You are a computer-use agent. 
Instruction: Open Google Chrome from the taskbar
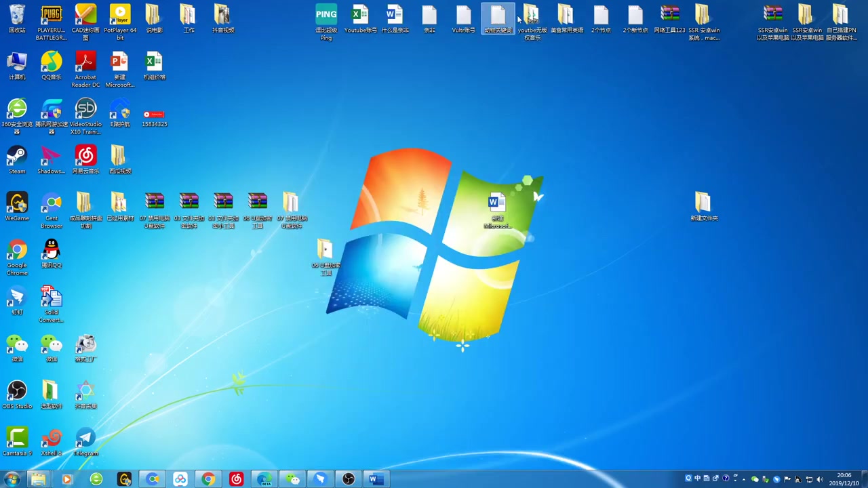(x=208, y=479)
